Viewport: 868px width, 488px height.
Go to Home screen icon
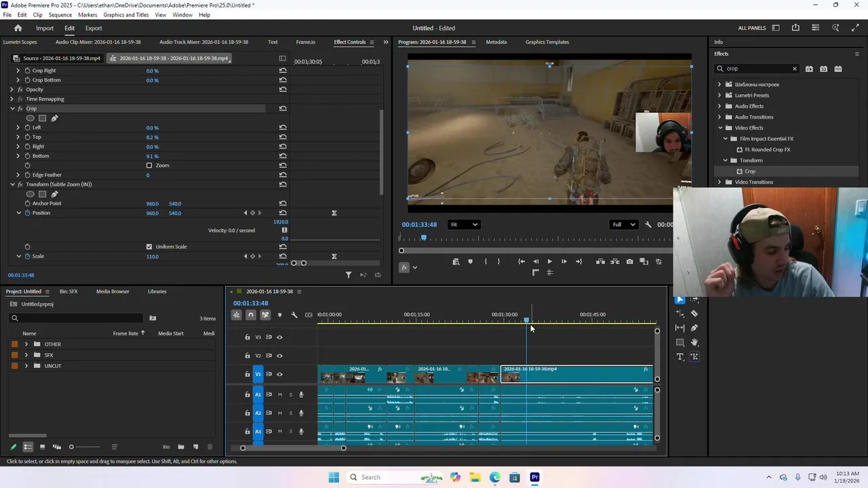tap(18, 28)
